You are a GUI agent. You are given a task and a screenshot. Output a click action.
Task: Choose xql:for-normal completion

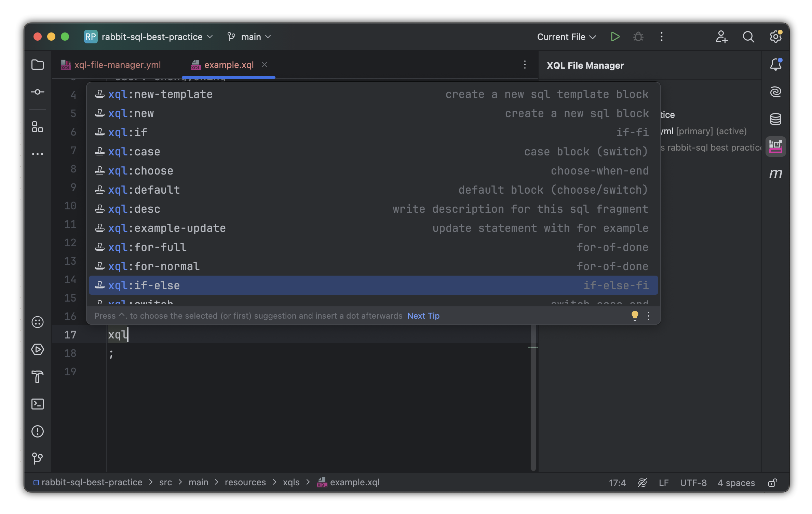[373, 266]
